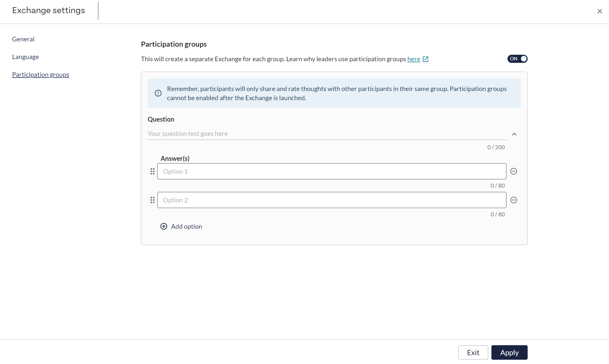This screenshot has width=609, height=364.
Task: Focus the question text input field
Action: 327,134
